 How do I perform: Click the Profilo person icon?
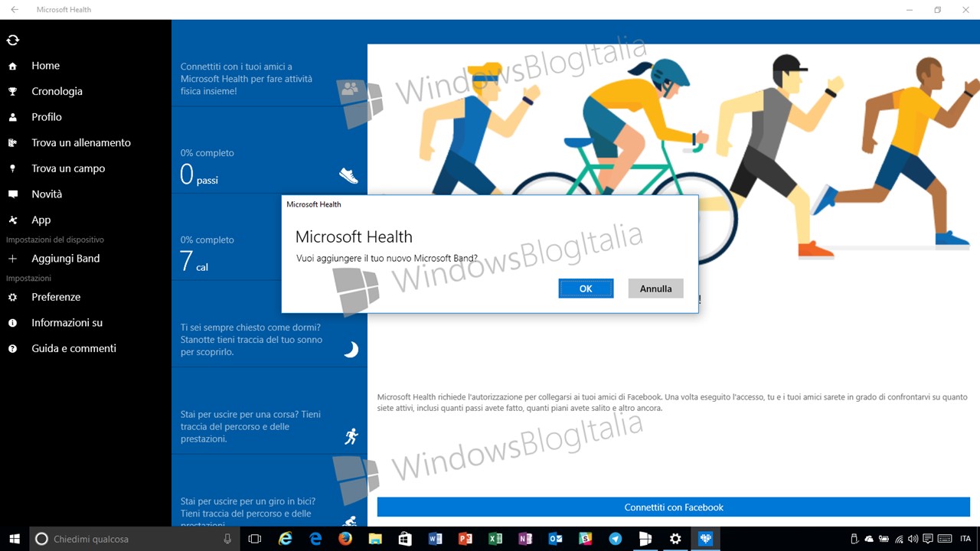point(12,117)
